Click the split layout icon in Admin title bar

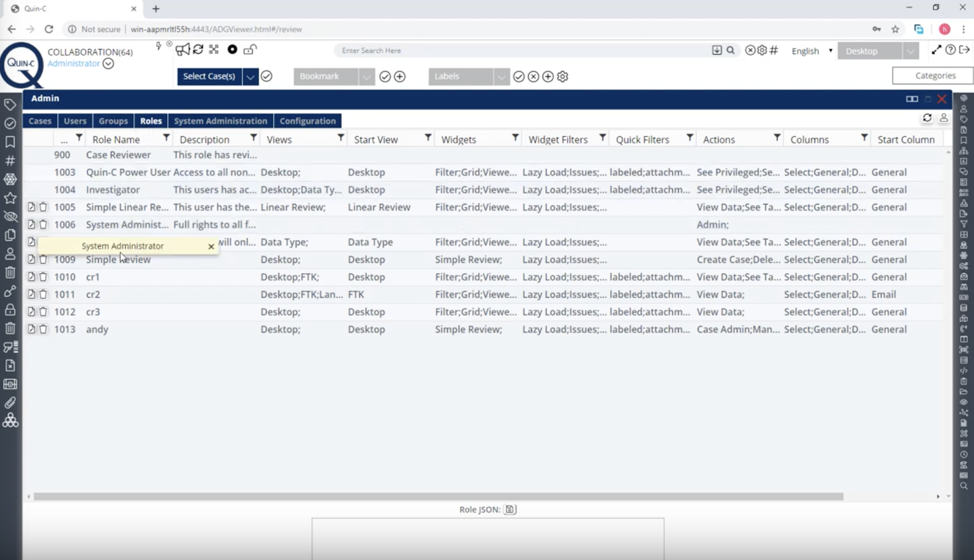pos(912,99)
